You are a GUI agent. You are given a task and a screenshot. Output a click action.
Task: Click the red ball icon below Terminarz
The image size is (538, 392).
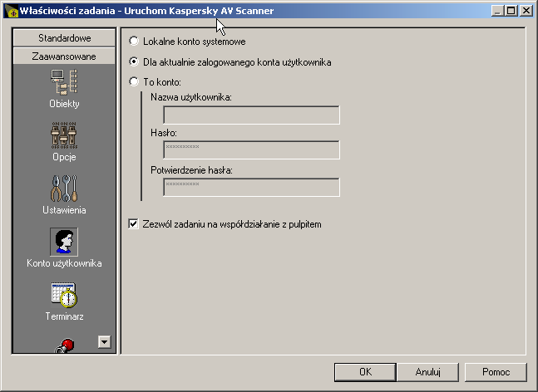[x=64, y=345]
